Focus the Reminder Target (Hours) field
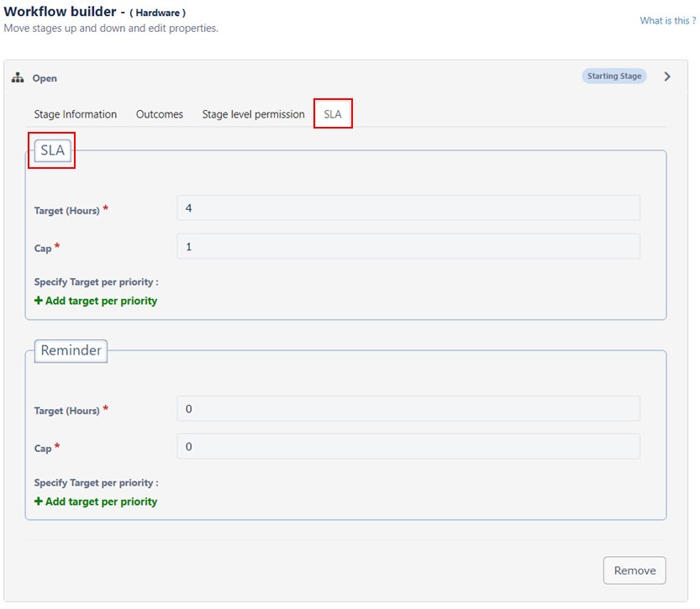The width and height of the screenshot is (700, 609). tap(408, 409)
